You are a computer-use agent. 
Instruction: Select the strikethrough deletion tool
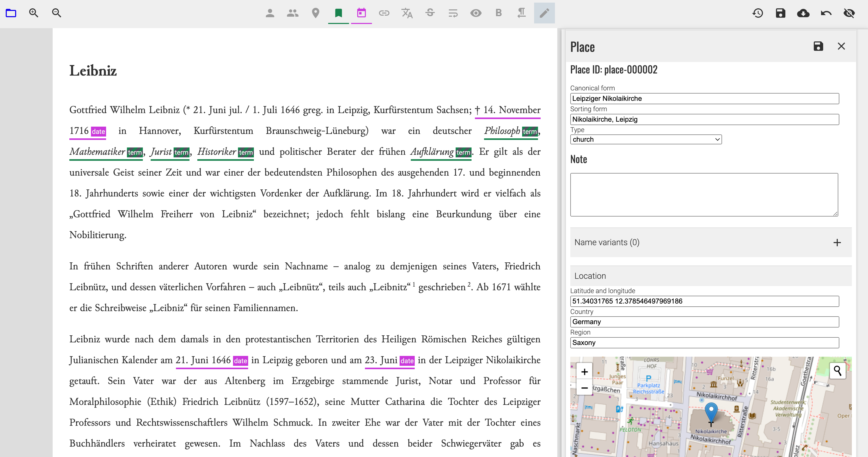tap(430, 13)
